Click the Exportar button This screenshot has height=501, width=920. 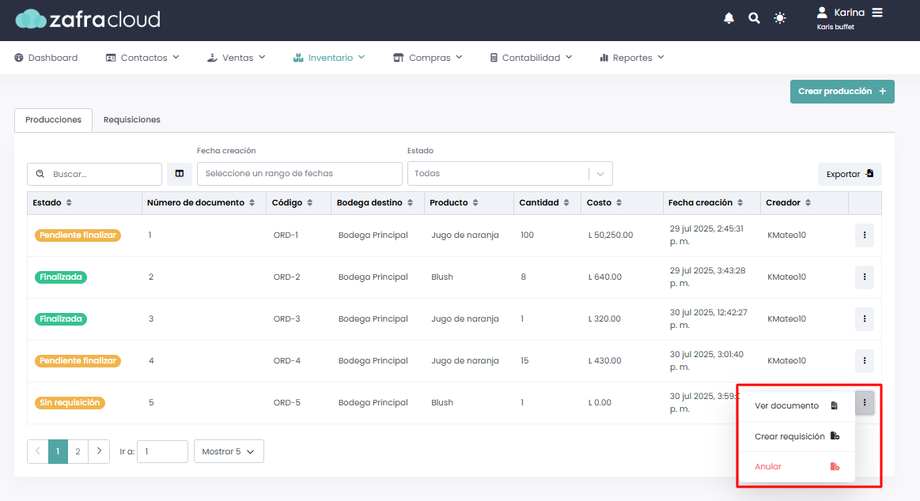point(849,174)
